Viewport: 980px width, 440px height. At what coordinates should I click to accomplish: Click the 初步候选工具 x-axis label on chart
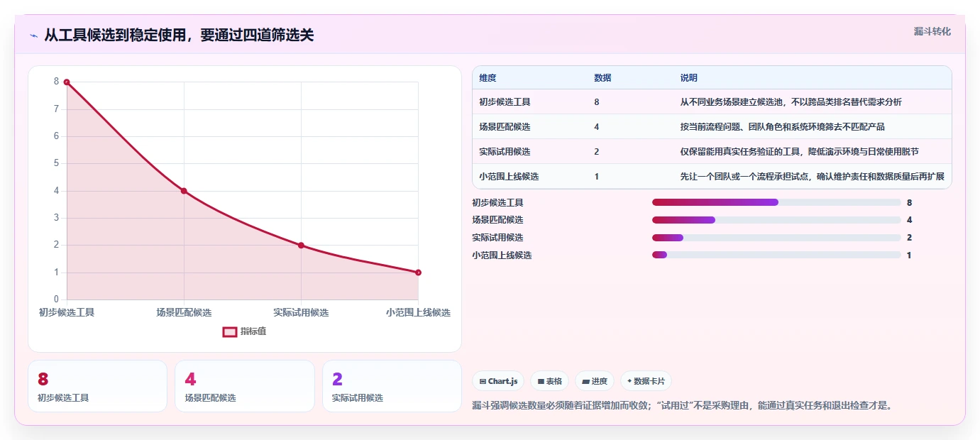(x=67, y=312)
